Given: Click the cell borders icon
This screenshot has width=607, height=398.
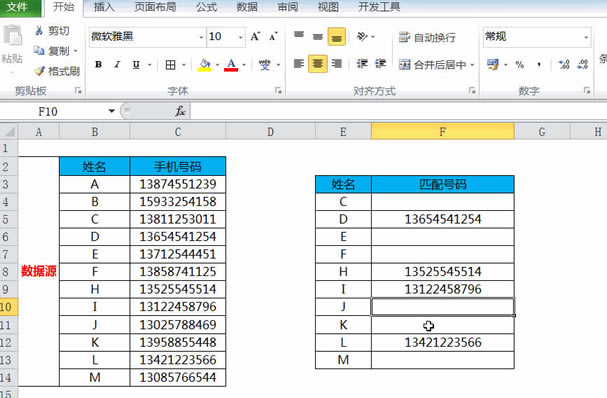Looking at the screenshot, I should 170,65.
